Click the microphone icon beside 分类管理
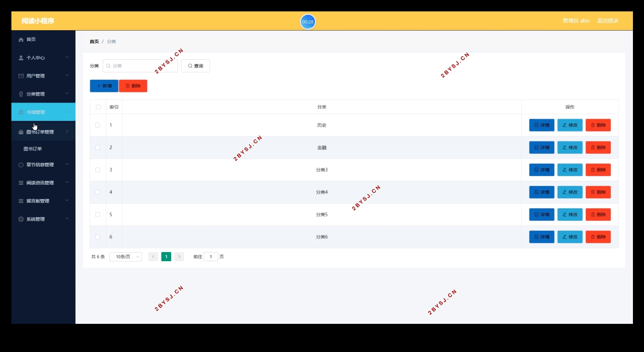 pyautogui.click(x=21, y=94)
